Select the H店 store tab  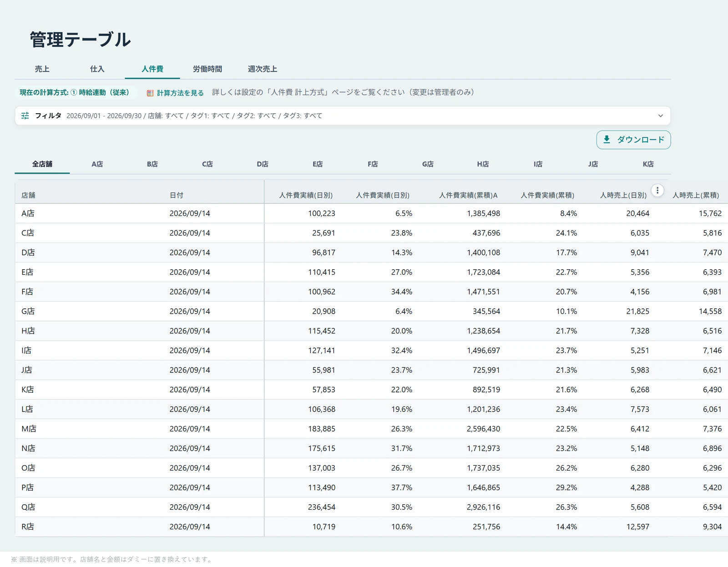(483, 164)
